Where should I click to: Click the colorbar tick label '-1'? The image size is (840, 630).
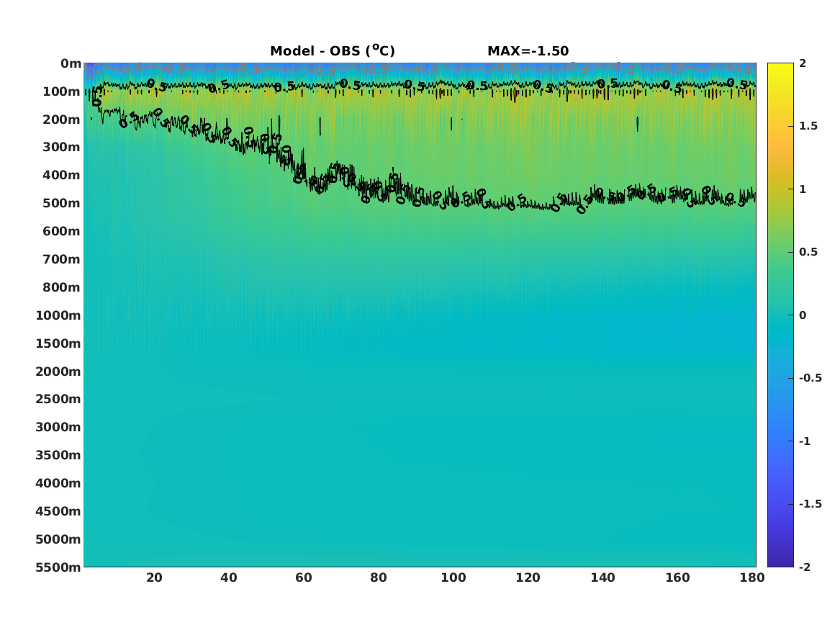pyautogui.click(x=805, y=441)
